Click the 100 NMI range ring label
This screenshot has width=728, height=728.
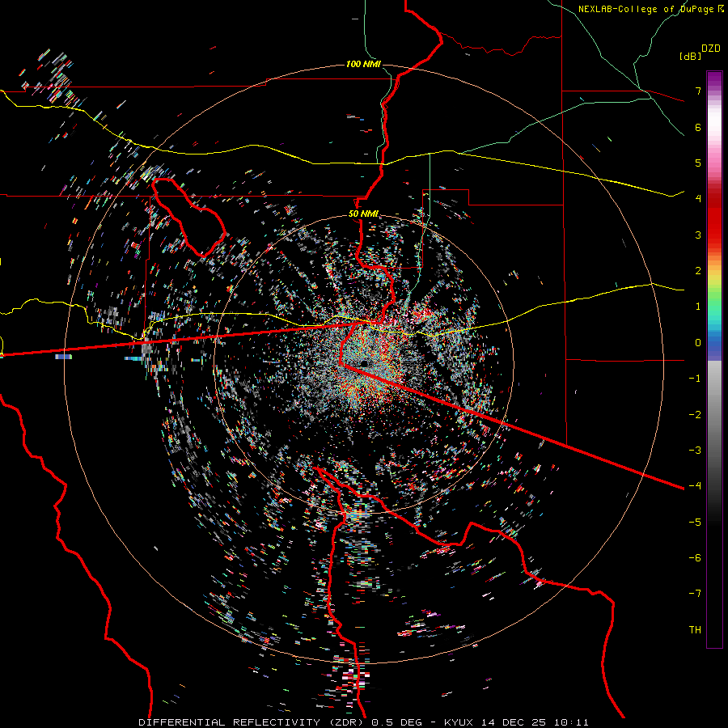tap(363, 64)
